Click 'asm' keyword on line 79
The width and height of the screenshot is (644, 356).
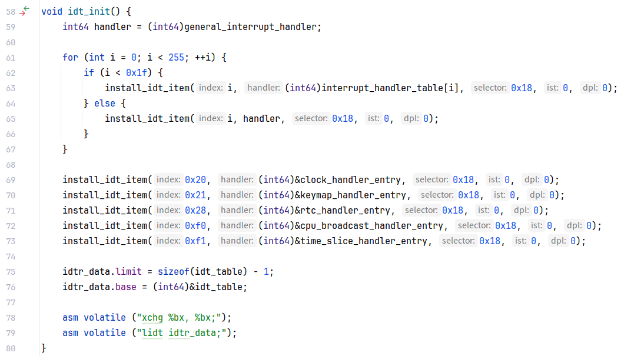[70, 333]
